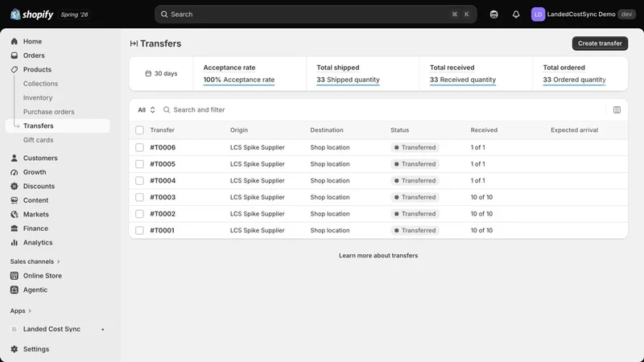The height and width of the screenshot is (362, 644).
Task: Click Shop location in #T0005 row
Action: coord(330,164)
